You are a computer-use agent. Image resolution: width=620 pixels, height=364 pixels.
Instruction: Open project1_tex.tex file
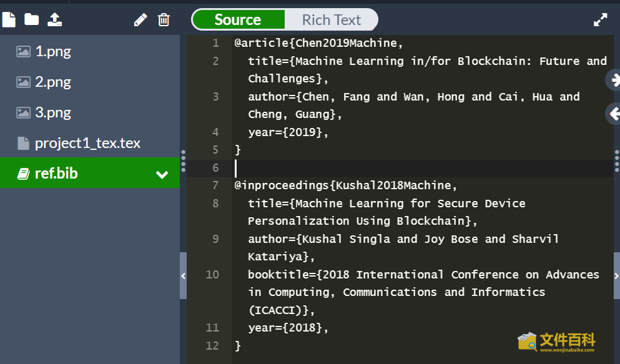pyautogui.click(x=87, y=144)
